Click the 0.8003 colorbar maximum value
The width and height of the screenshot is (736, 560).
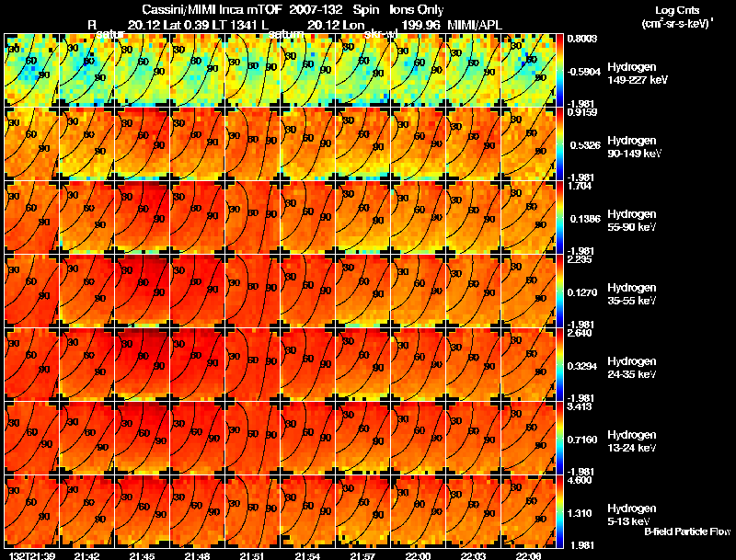point(582,39)
